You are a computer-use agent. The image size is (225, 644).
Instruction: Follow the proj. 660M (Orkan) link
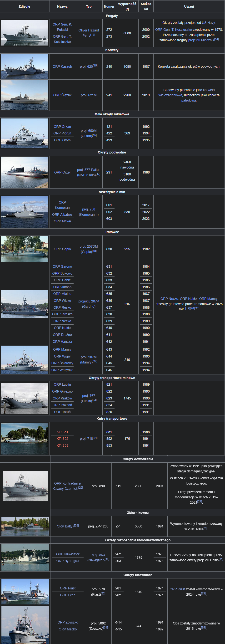[x=89, y=133]
